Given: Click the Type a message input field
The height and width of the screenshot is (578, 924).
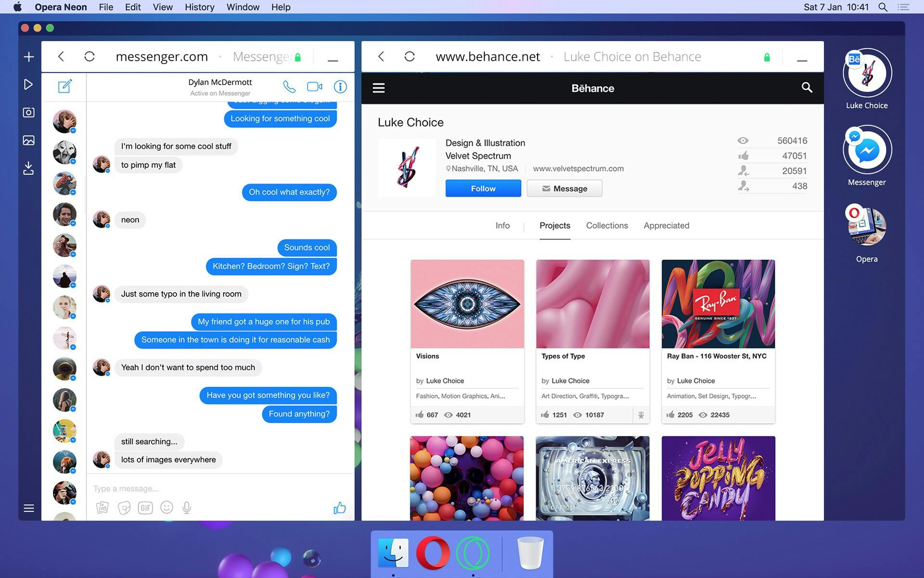Looking at the screenshot, I should point(192,488).
